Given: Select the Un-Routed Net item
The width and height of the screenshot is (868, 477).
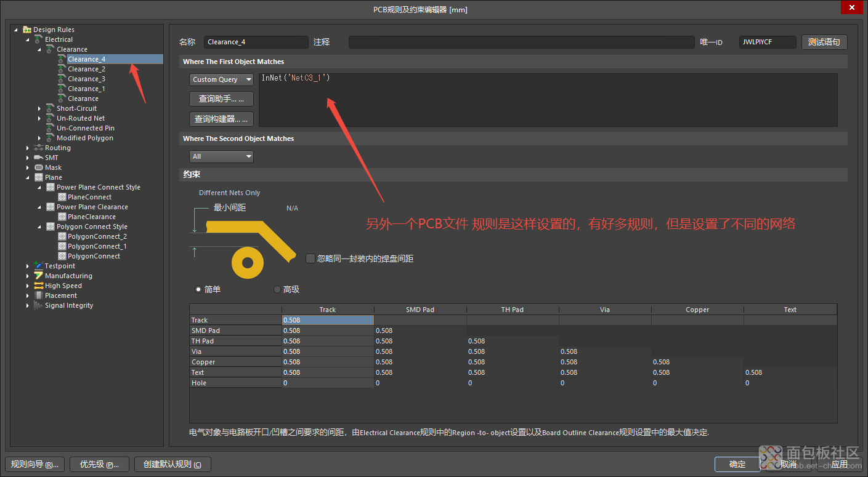Looking at the screenshot, I should pos(81,118).
